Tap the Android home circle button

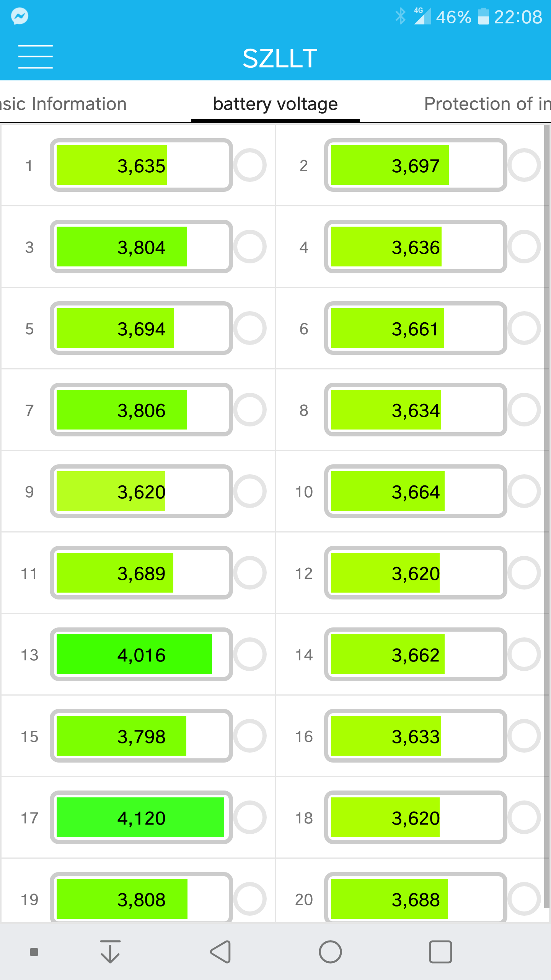pyautogui.click(x=330, y=952)
